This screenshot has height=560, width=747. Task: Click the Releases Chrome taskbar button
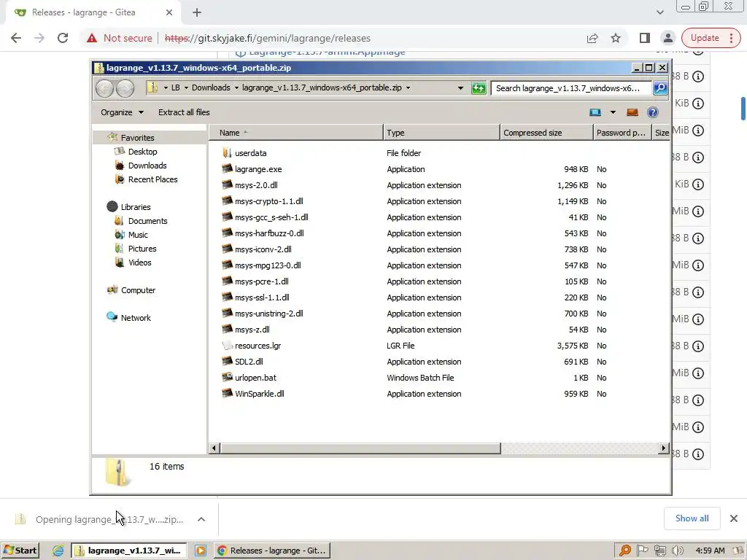[272, 551]
